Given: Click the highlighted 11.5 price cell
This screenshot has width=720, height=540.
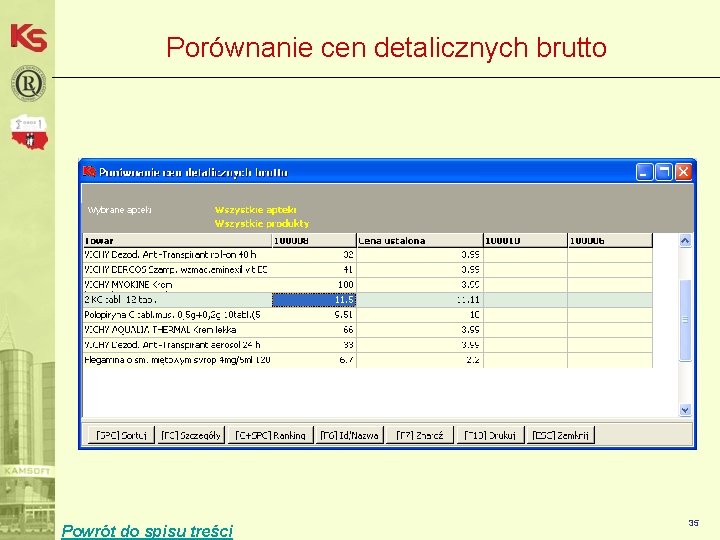Looking at the screenshot, I should (314, 300).
